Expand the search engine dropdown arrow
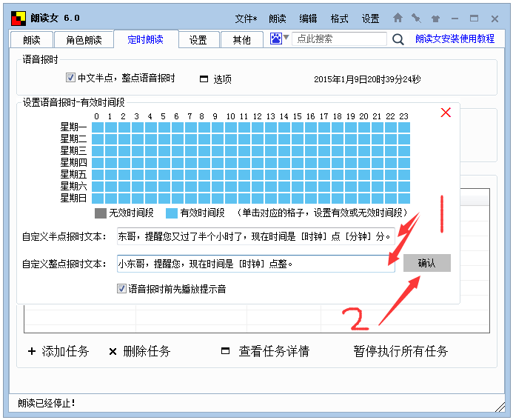 tap(286, 38)
